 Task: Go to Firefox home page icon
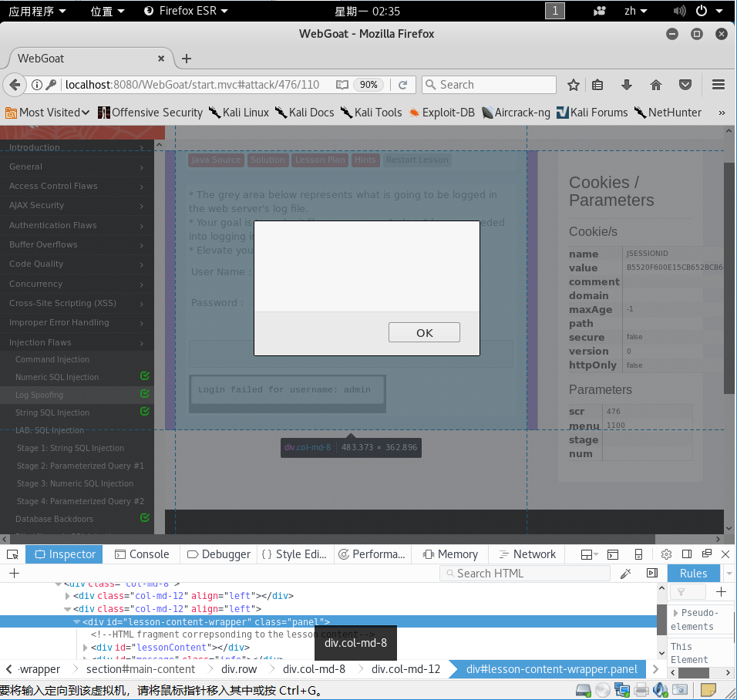point(656,85)
